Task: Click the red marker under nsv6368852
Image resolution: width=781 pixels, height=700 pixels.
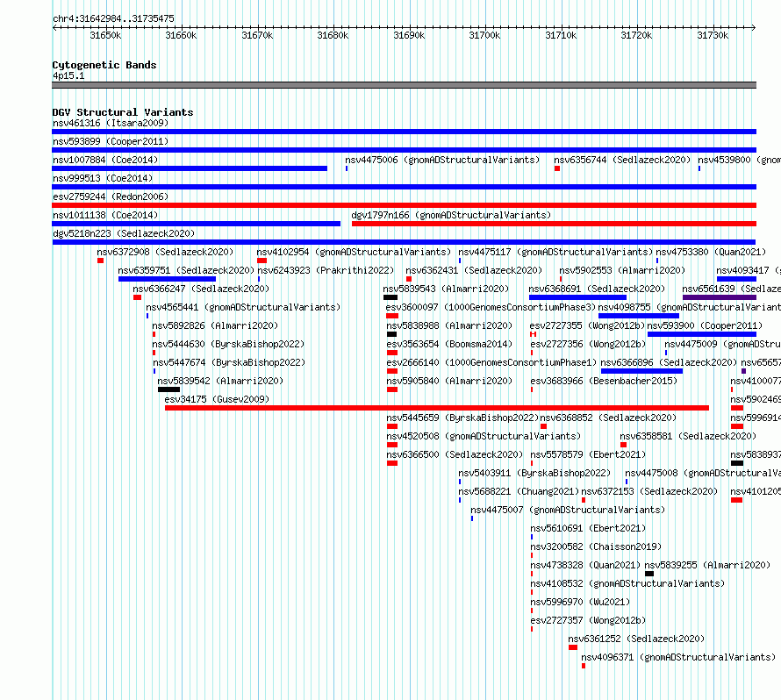Action: [543, 426]
